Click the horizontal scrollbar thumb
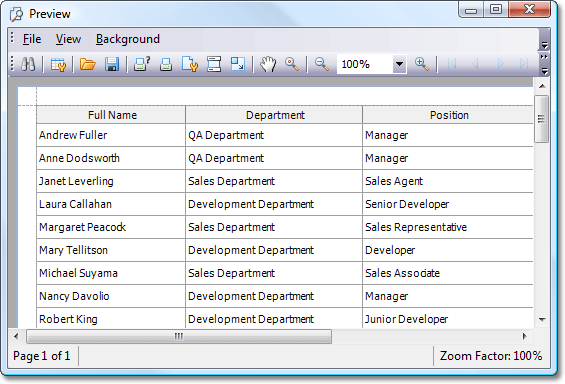This screenshot has width=565, height=384. (x=179, y=336)
